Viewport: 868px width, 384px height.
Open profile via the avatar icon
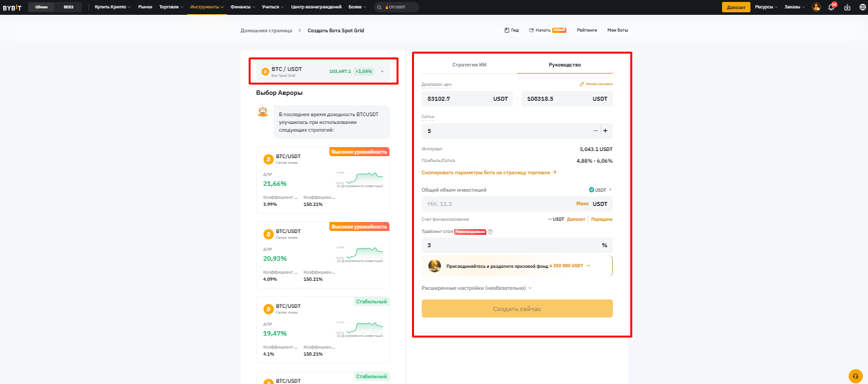point(816,7)
